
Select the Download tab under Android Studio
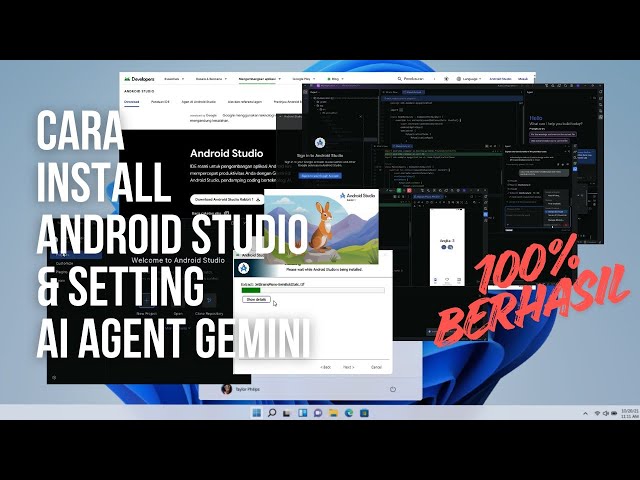(x=131, y=102)
